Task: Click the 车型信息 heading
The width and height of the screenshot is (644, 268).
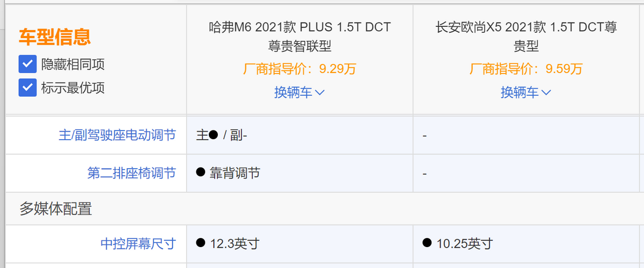Action: pos(55,37)
